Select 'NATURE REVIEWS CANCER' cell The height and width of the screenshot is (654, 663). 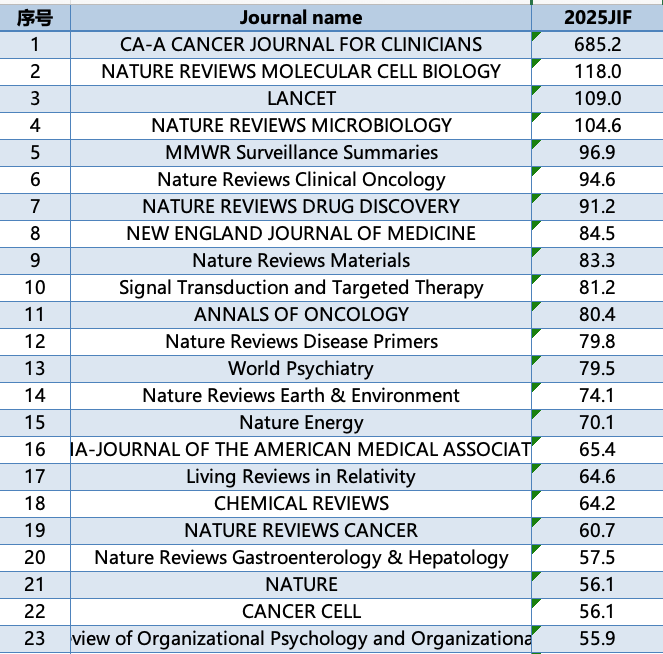(301, 531)
